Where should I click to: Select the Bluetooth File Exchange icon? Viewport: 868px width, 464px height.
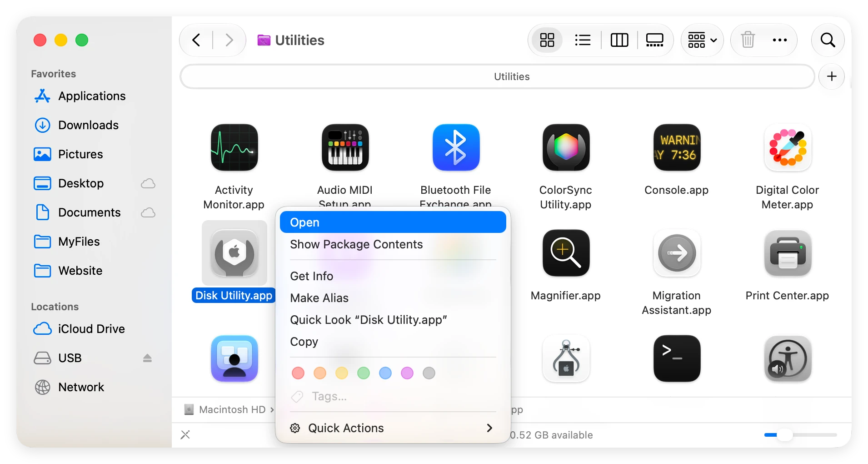[x=456, y=147]
